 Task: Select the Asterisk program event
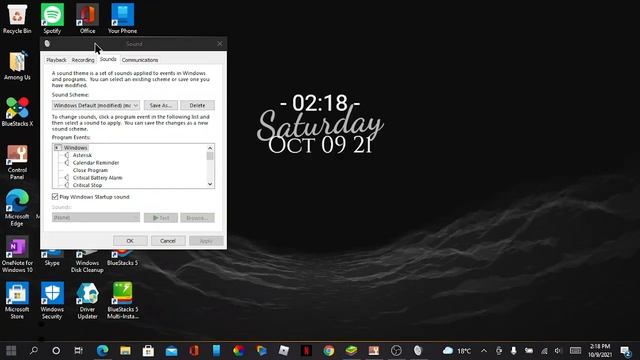pyautogui.click(x=82, y=155)
